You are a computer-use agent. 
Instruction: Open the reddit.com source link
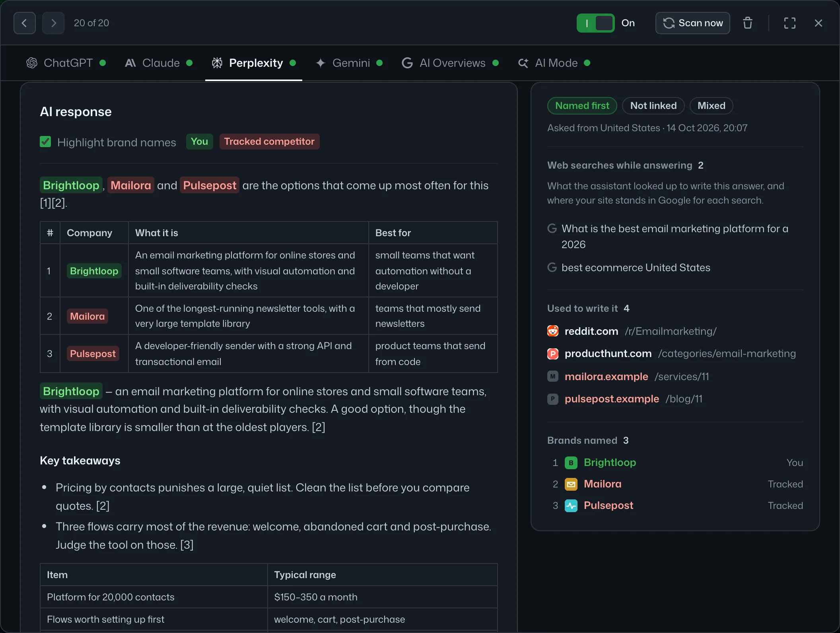pos(640,331)
